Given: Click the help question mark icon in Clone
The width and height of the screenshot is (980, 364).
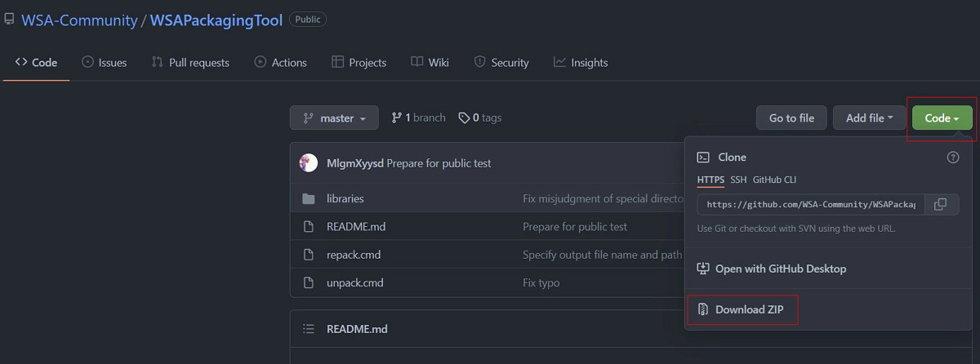Looking at the screenshot, I should (952, 158).
